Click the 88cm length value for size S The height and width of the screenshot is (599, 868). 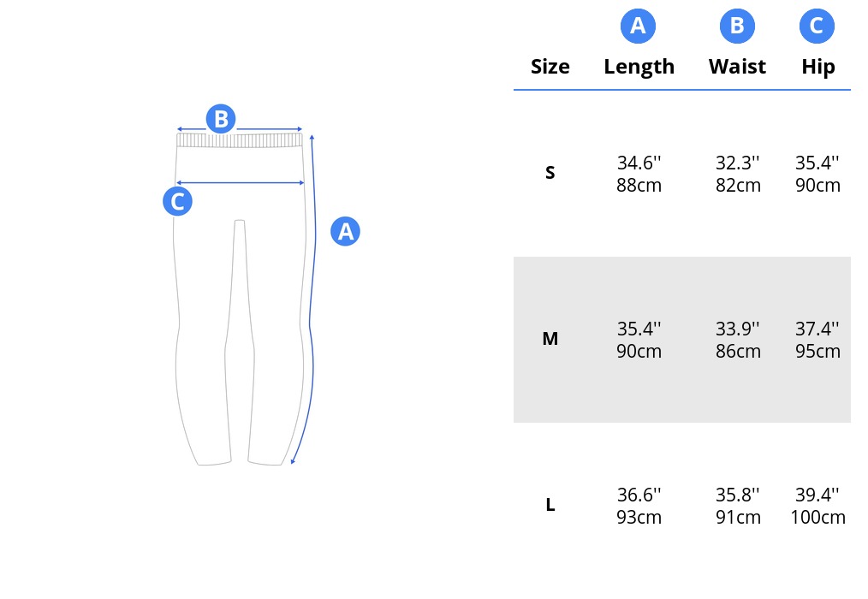click(639, 185)
